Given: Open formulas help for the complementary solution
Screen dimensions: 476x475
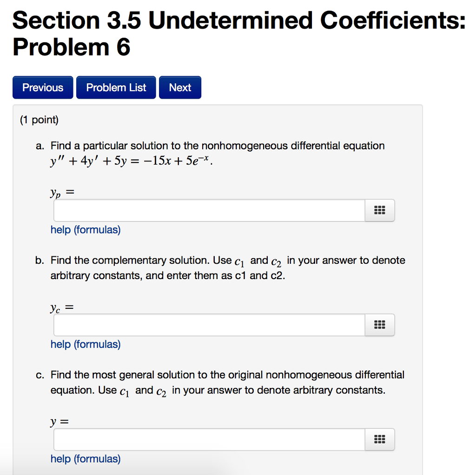Looking at the screenshot, I should 85,344.
